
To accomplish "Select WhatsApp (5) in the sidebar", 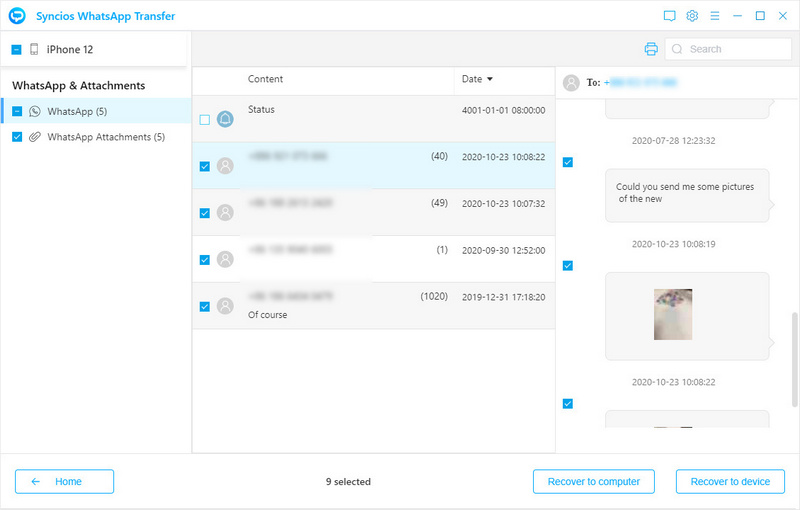I will click(96, 111).
